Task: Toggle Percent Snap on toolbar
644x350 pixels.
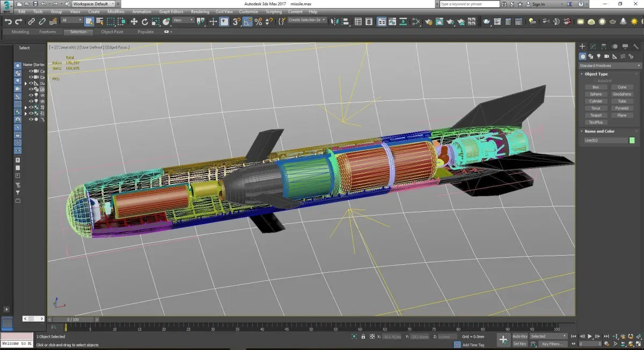Action: tap(258, 21)
